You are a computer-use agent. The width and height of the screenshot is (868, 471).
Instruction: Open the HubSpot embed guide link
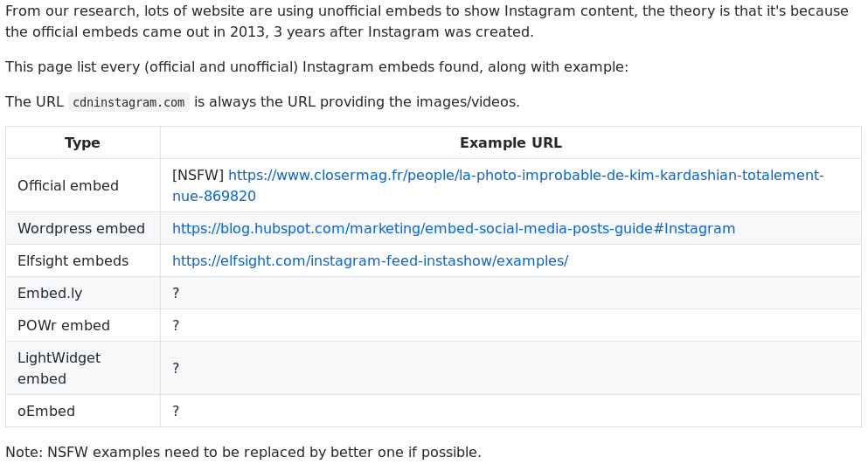[454, 229]
